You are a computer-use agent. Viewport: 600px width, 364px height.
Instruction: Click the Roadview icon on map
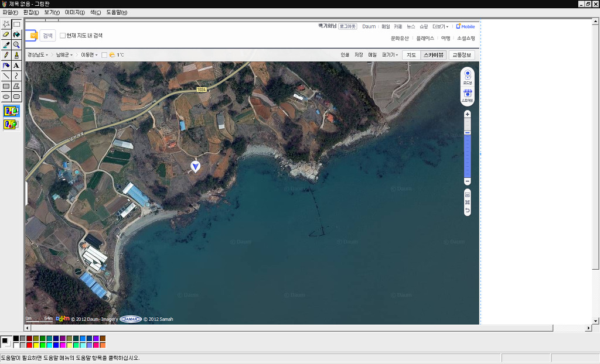467,77
